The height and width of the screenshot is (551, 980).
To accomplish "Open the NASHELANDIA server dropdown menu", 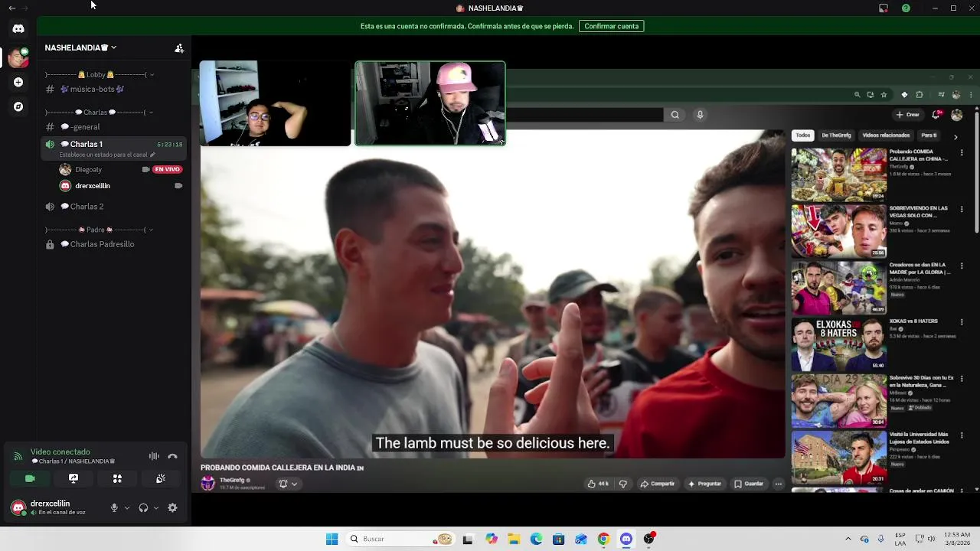I will [80, 47].
